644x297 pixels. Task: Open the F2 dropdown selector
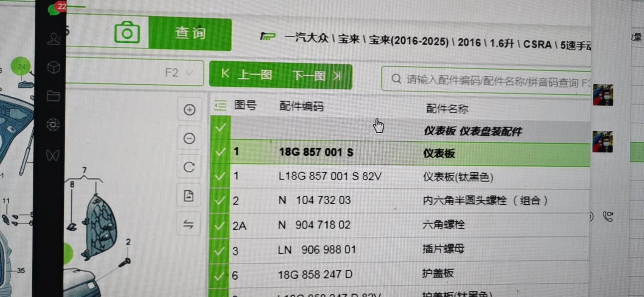click(x=179, y=73)
